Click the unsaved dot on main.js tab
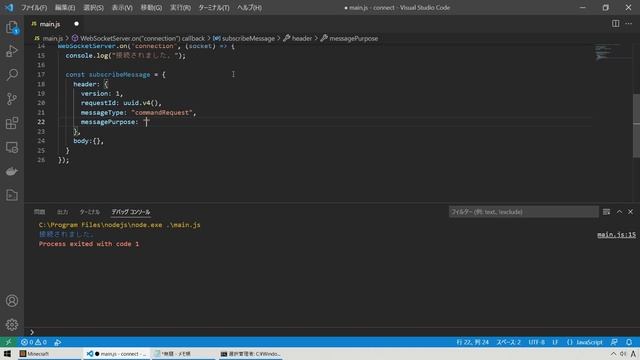 tap(76, 24)
